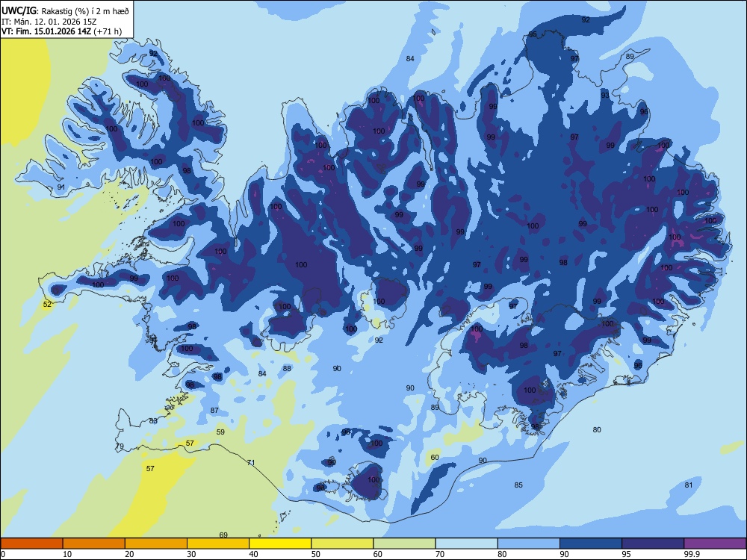Select the 30–40 amber legend swatch

coord(218,544)
